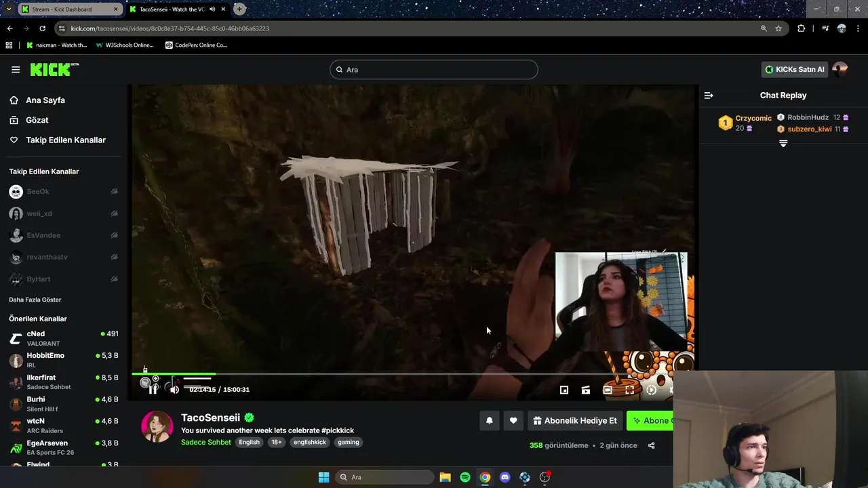Open weii_xd followed channel
Screen dimensions: 868x488
[x=64, y=213]
